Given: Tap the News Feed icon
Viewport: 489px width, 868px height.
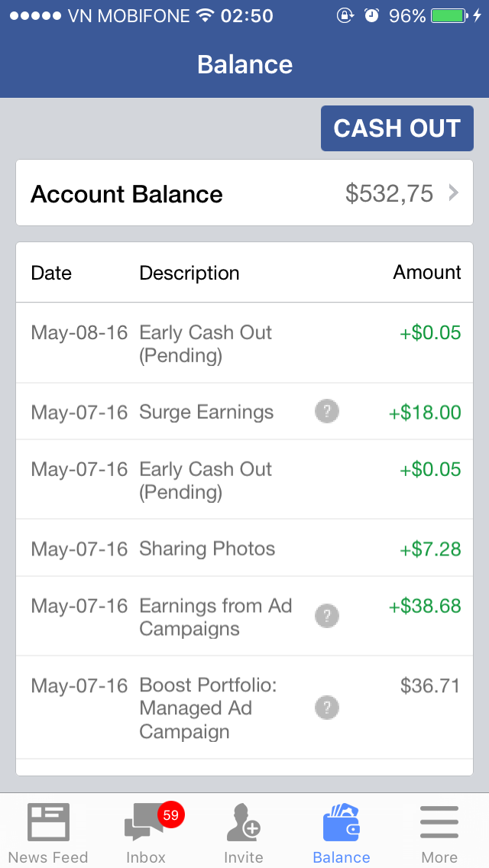Looking at the screenshot, I should [48, 823].
